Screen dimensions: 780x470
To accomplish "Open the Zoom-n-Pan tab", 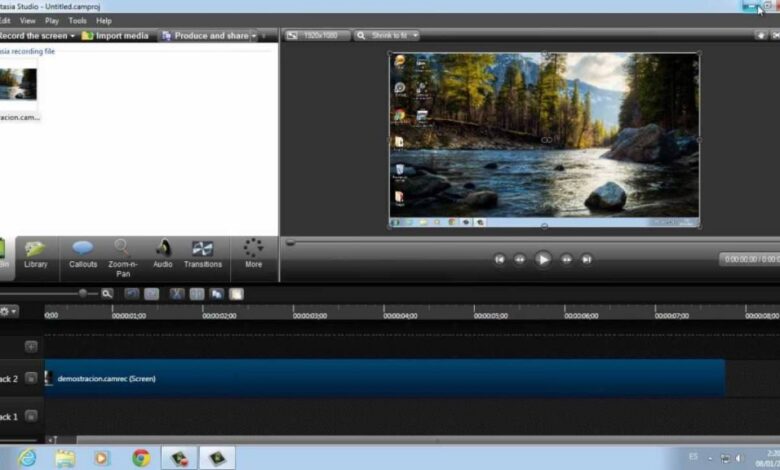I will pos(122,258).
